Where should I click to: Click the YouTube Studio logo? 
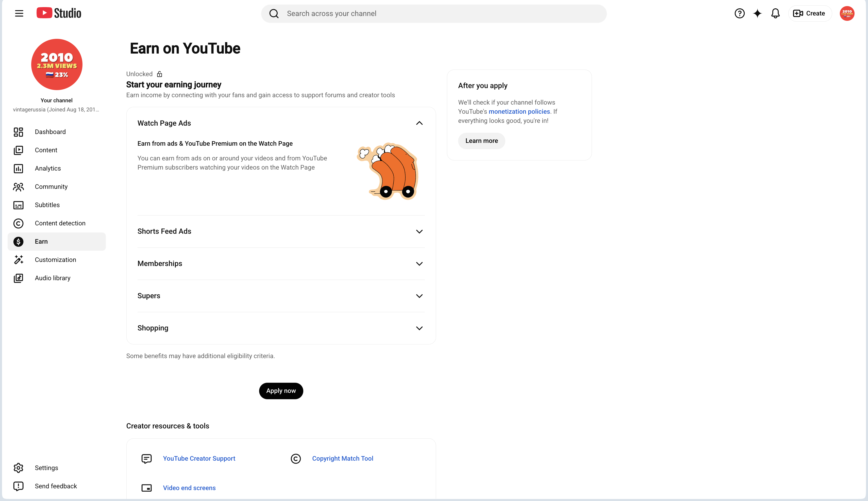pos(59,13)
